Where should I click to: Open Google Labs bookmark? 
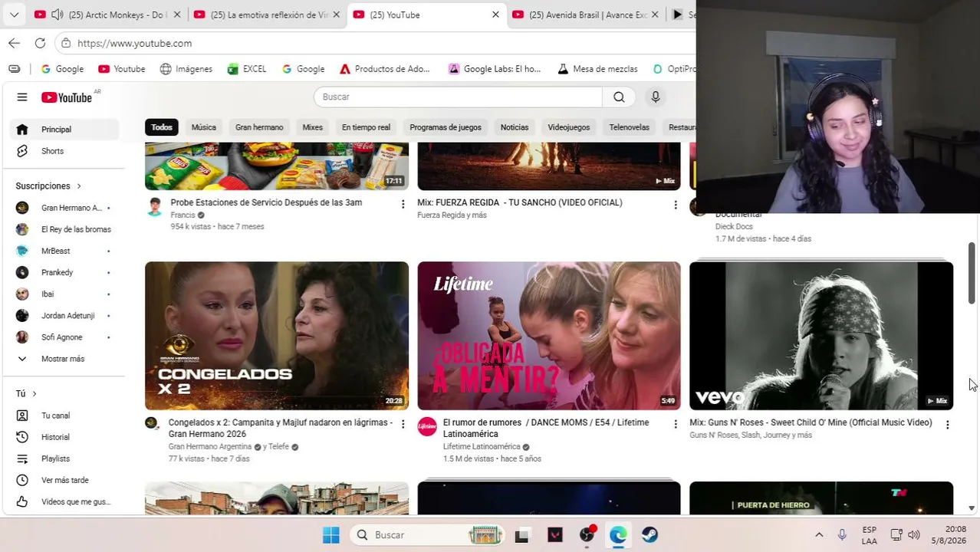click(x=495, y=69)
